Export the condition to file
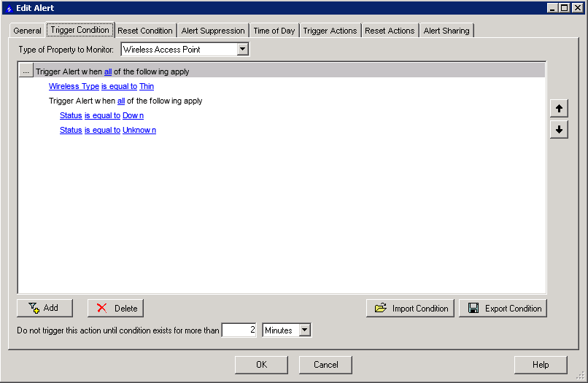The height and width of the screenshot is (383, 588). (x=503, y=309)
